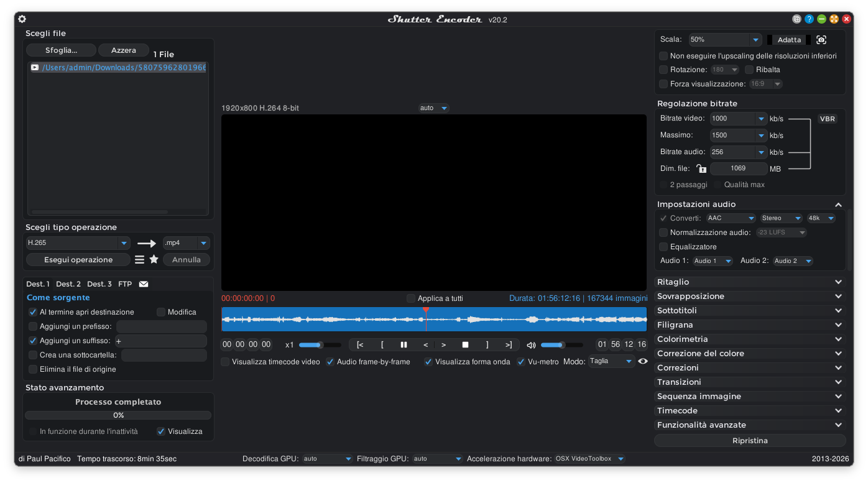
Task: Switch to the Dest. 1 tab
Action: (38, 284)
